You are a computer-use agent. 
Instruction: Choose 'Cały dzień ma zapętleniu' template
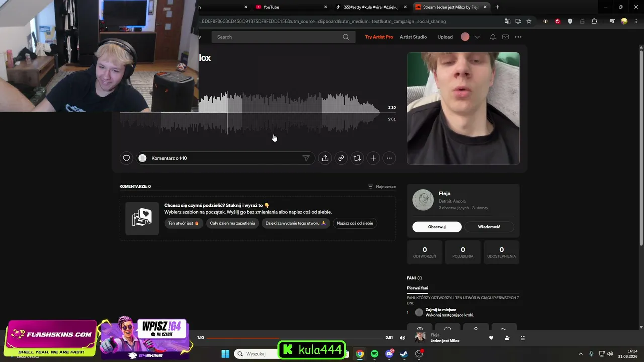[x=232, y=223]
